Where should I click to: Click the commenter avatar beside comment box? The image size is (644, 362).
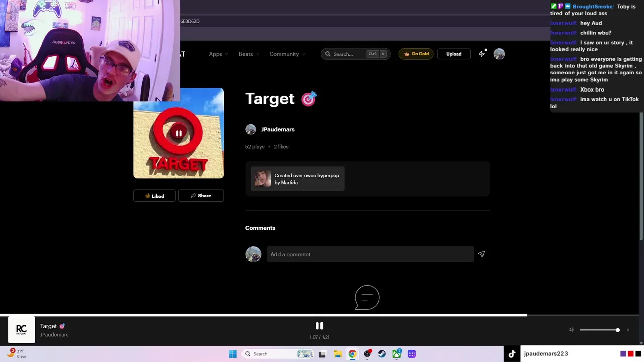tap(253, 254)
